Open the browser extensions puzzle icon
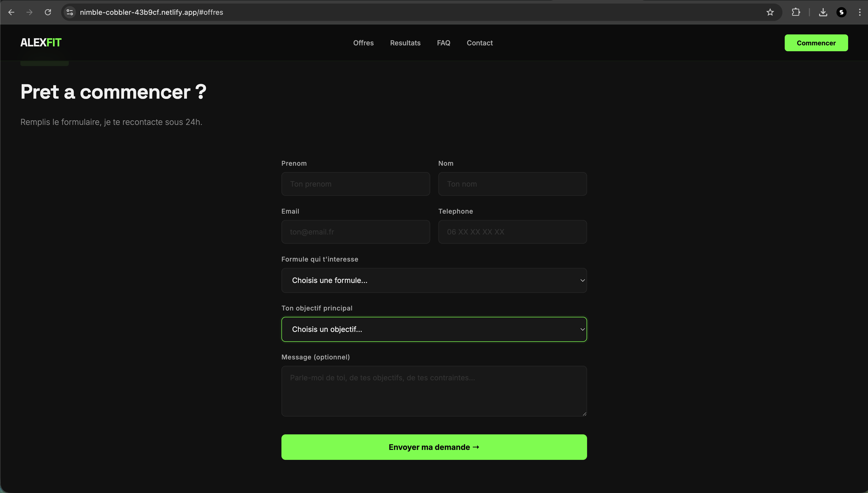The width and height of the screenshot is (868, 493). click(796, 12)
